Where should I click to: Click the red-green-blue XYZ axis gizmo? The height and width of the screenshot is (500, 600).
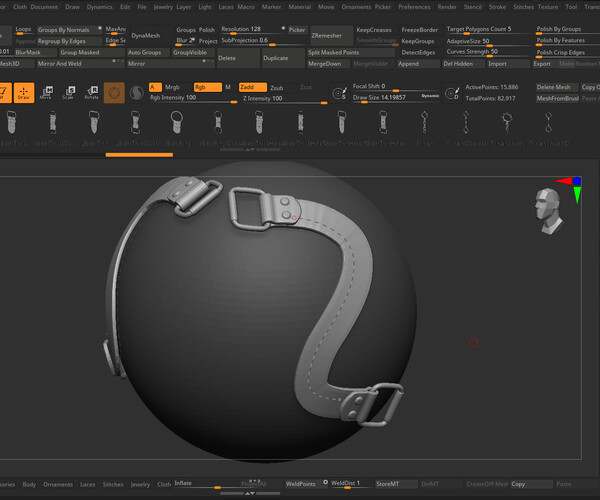click(x=571, y=189)
